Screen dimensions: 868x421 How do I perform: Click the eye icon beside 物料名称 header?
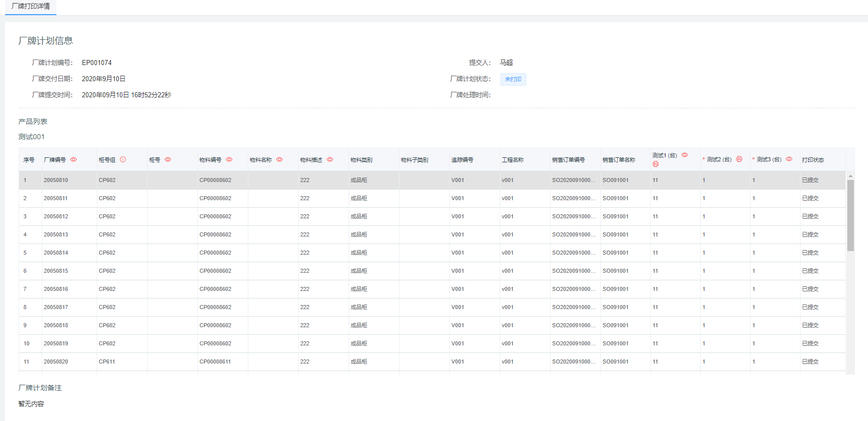click(x=280, y=159)
